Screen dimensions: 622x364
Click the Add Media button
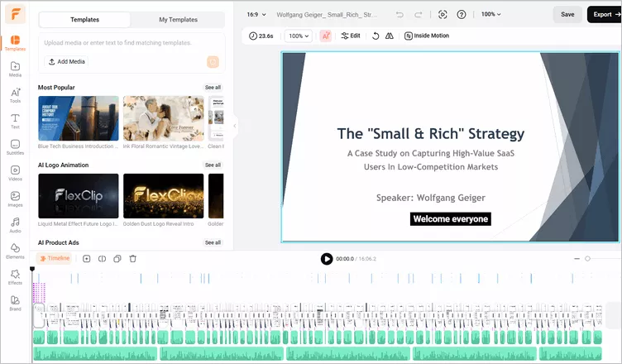click(66, 61)
